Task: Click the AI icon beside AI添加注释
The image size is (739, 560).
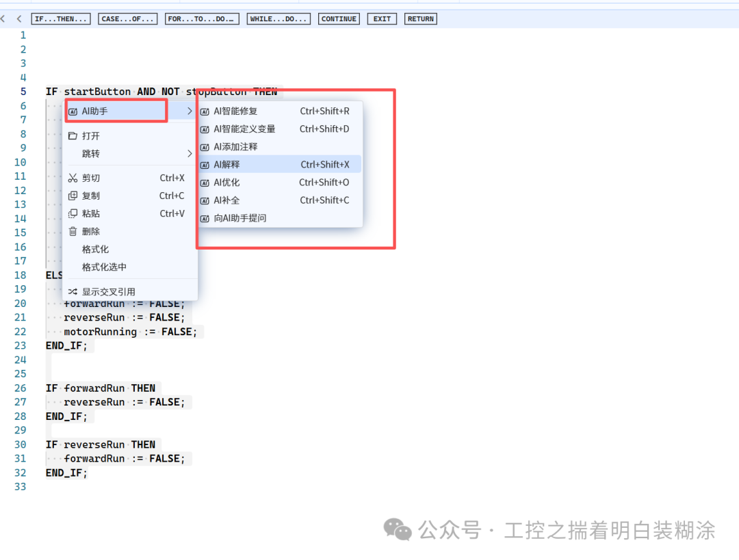Action: click(205, 148)
